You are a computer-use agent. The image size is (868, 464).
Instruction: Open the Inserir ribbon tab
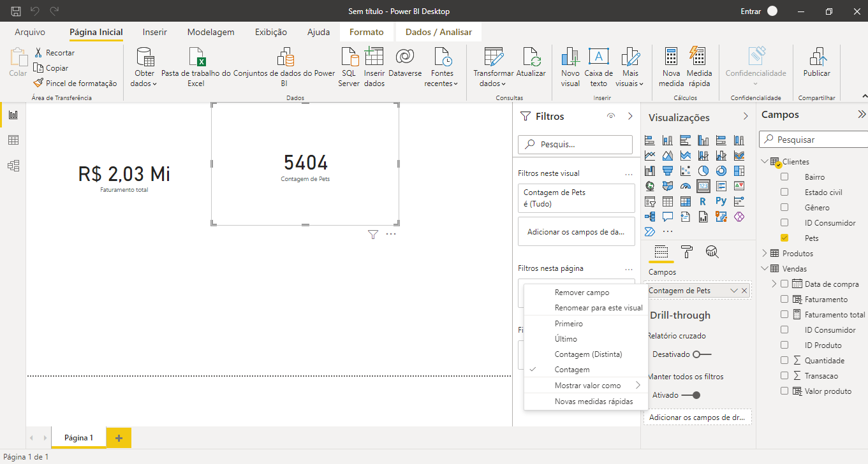[x=155, y=32]
